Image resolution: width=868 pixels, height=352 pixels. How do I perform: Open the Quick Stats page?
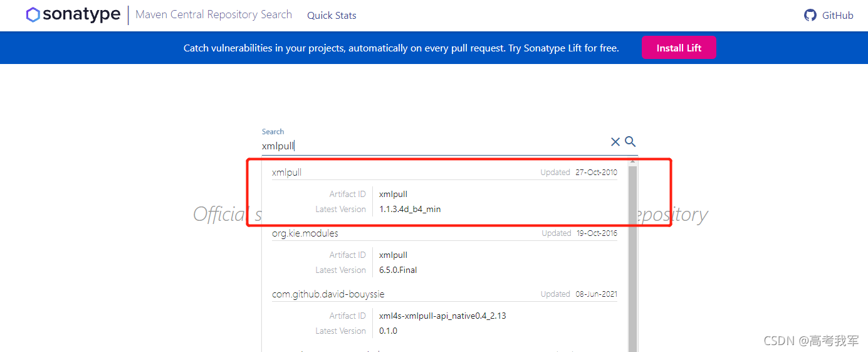(332, 16)
